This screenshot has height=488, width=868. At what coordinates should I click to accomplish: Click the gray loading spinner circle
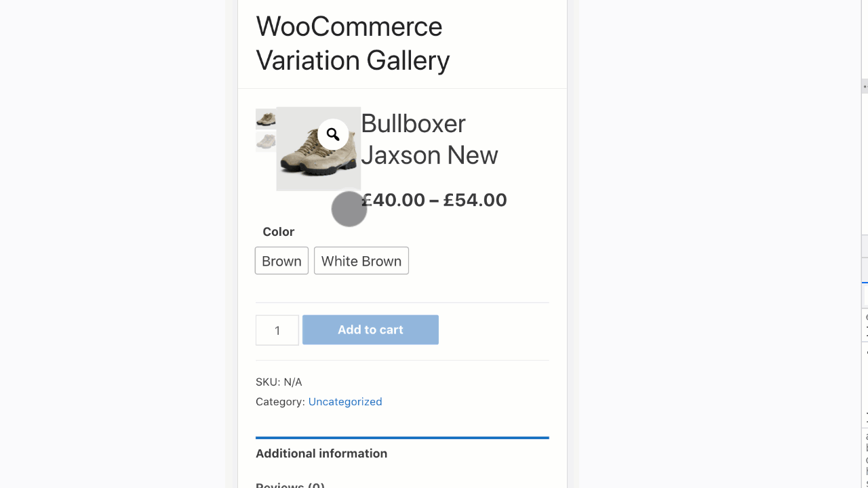click(349, 209)
